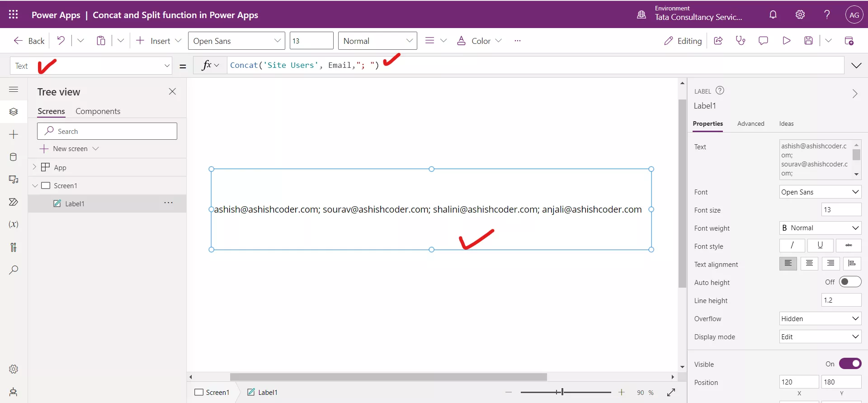The width and height of the screenshot is (868, 403).
Task: Open the text alignment toolbar icon
Action: coord(430,41)
